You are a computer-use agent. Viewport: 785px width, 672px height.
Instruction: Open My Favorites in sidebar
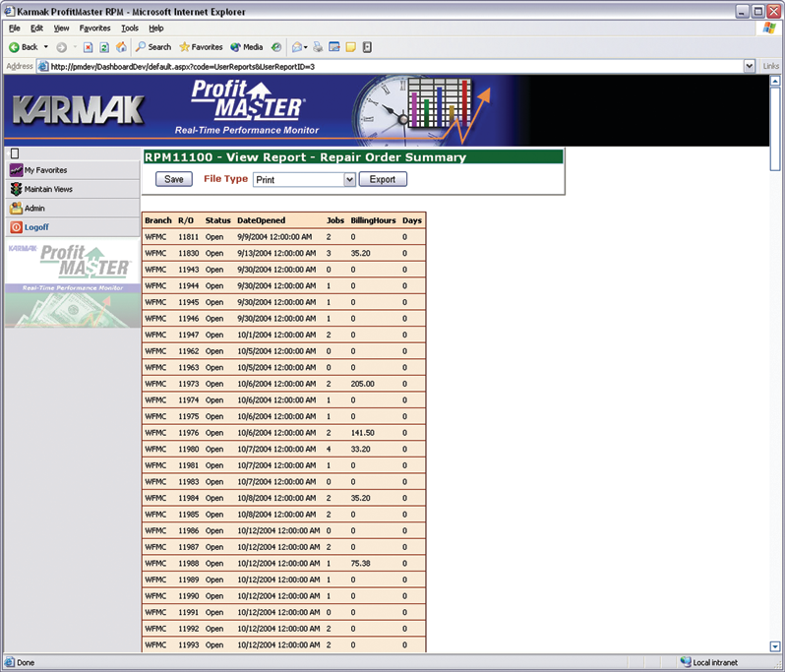(x=73, y=170)
